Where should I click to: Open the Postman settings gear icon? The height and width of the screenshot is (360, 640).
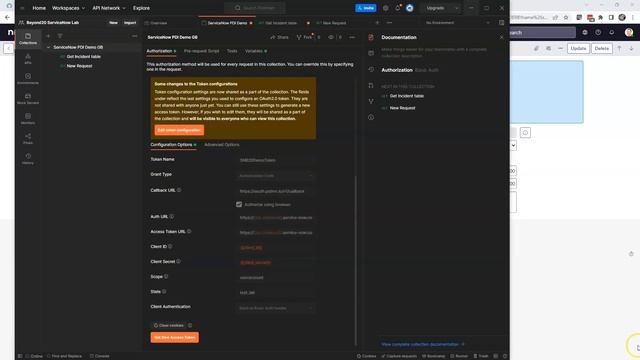click(385, 8)
